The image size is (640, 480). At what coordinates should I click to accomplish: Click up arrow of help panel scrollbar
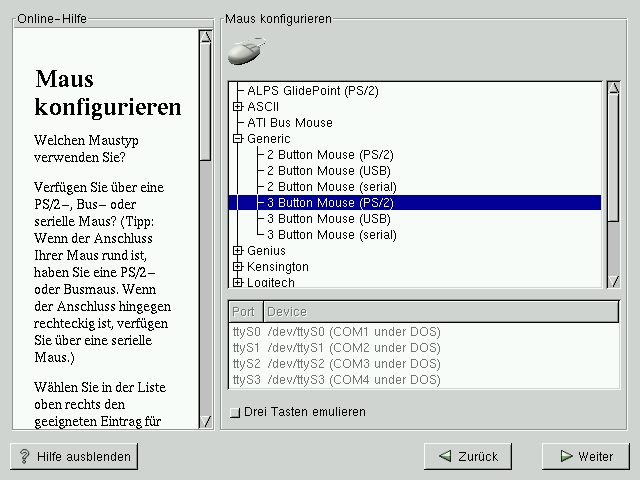coord(205,37)
